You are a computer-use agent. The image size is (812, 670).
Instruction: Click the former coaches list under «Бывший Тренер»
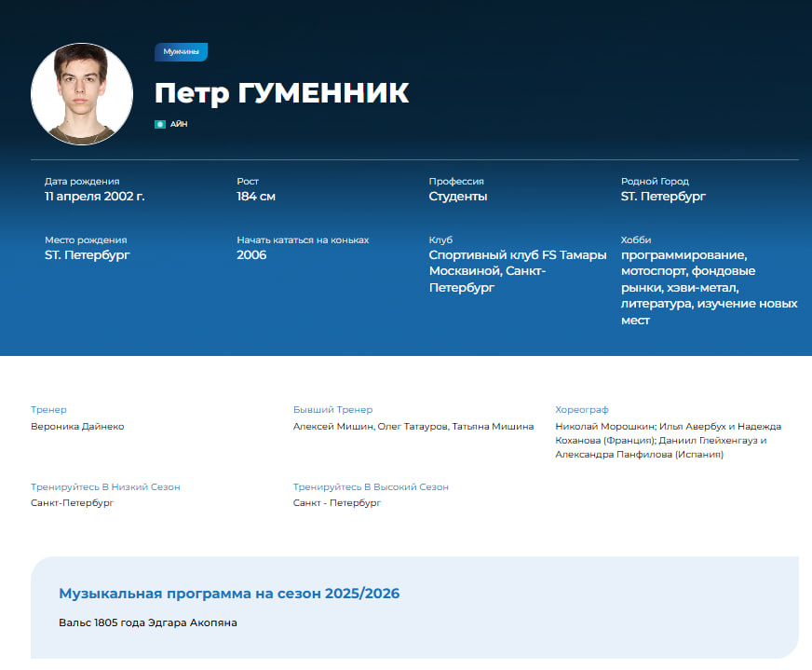pyautogui.click(x=413, y=426)
